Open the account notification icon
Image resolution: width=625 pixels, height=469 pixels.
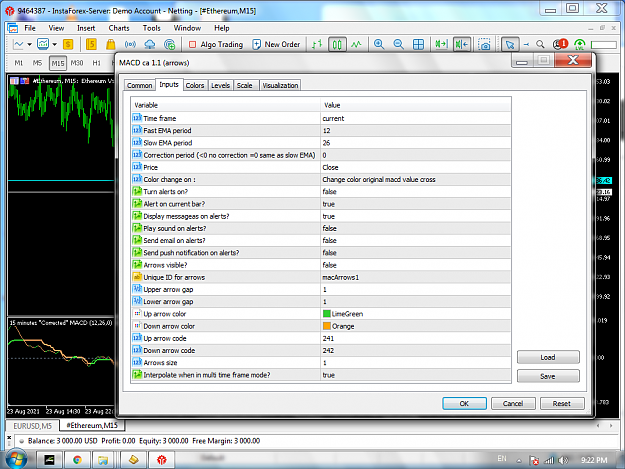(x=560, y=44)
